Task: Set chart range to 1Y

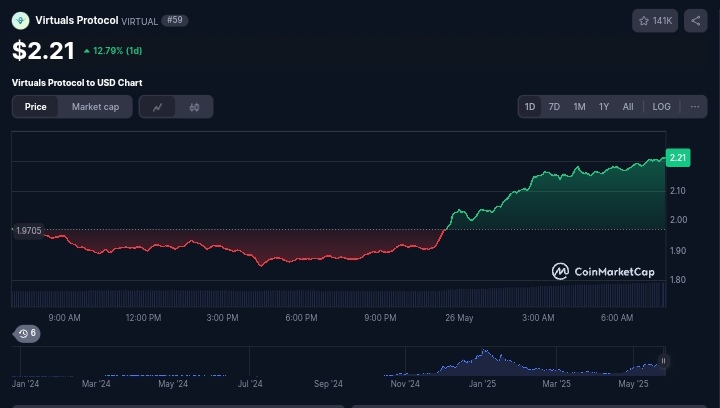Action: click(x=604, y=106)
